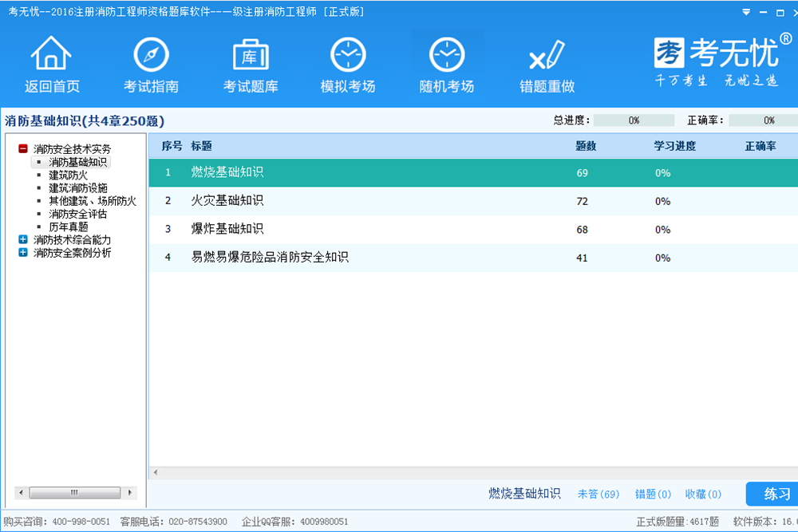Click 客服电话 number in status bar
Viewport: 798px width, 532px height.
[198, 522]
